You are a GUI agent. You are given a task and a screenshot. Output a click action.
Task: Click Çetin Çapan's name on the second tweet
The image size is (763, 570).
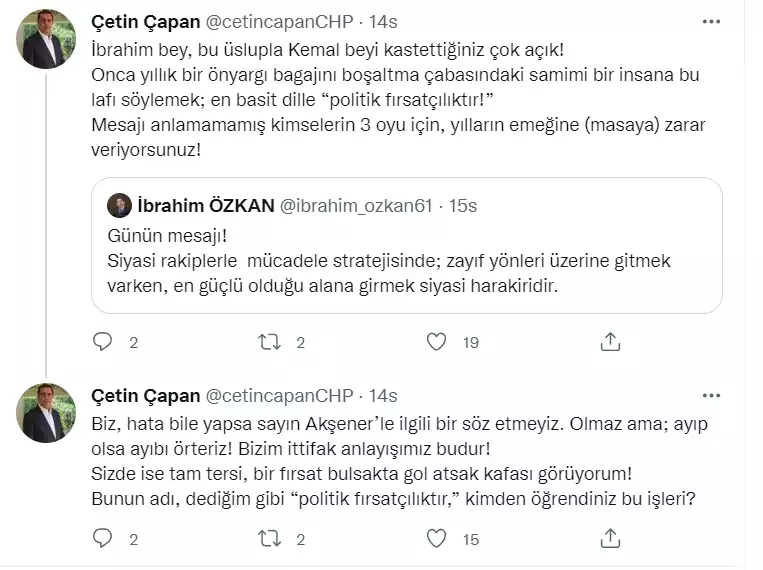144,395
